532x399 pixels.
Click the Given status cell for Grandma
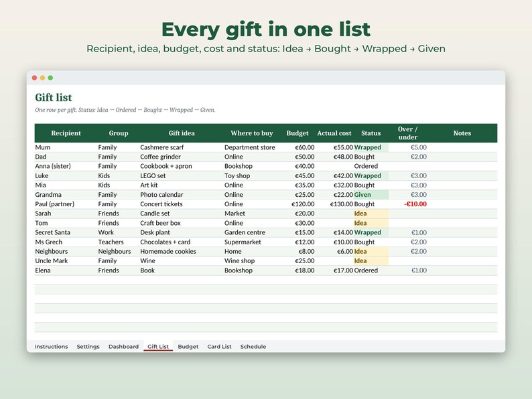[x=371, y=195]
